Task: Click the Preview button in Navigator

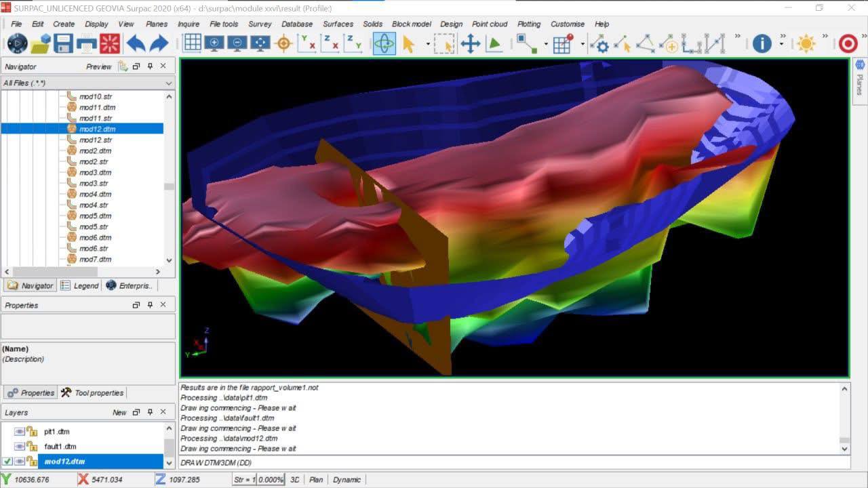Action: tap(98, 66)
